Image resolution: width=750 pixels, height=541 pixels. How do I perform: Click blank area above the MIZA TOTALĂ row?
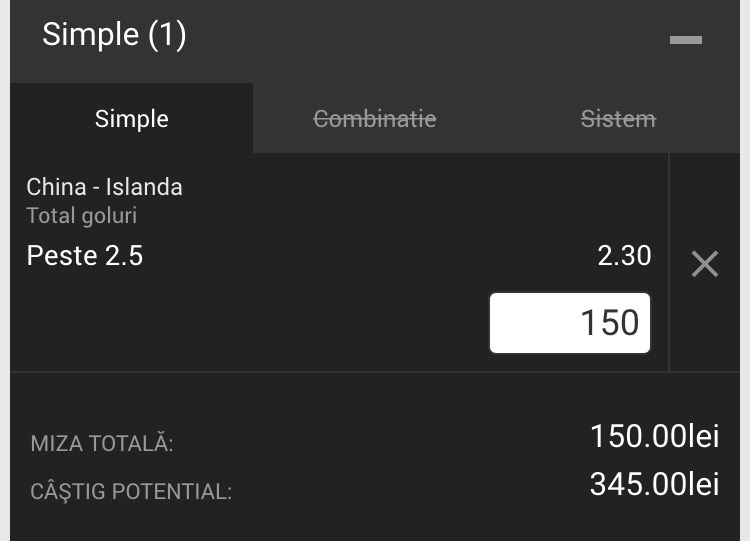(375, 395)
